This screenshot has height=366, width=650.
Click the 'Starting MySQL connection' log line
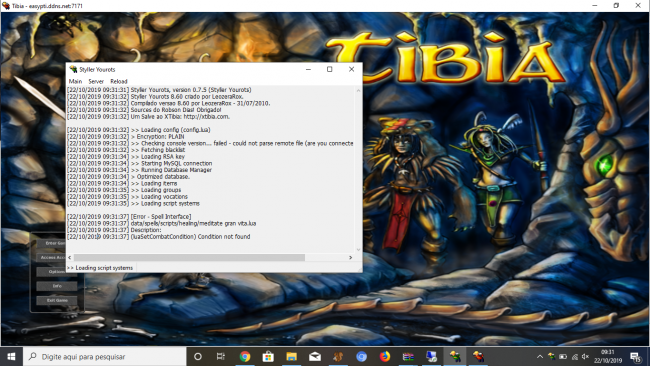coord(140,163)
